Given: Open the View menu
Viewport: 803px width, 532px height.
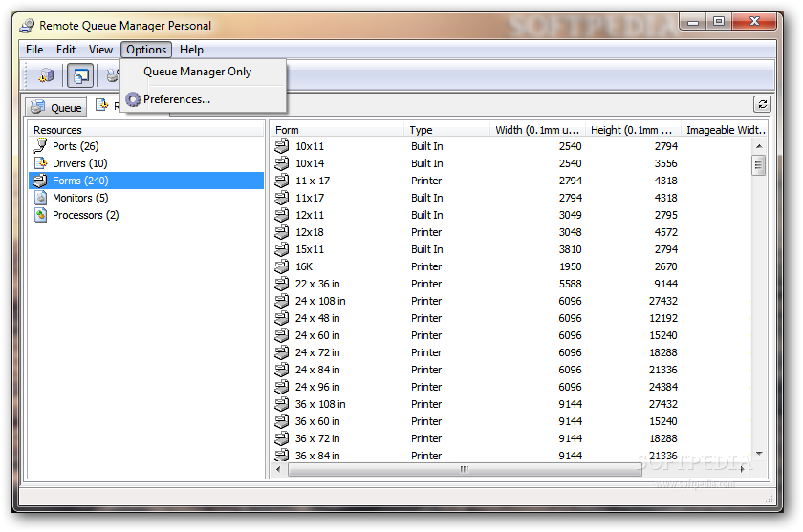Looking at the screenshot, I should [x=100, y=50].
